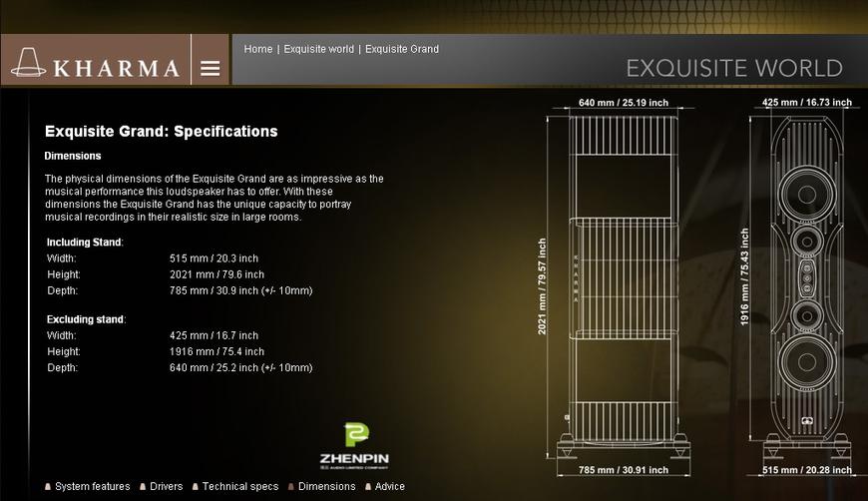
Task: Open the Advice tab
Action: [385, 486]
